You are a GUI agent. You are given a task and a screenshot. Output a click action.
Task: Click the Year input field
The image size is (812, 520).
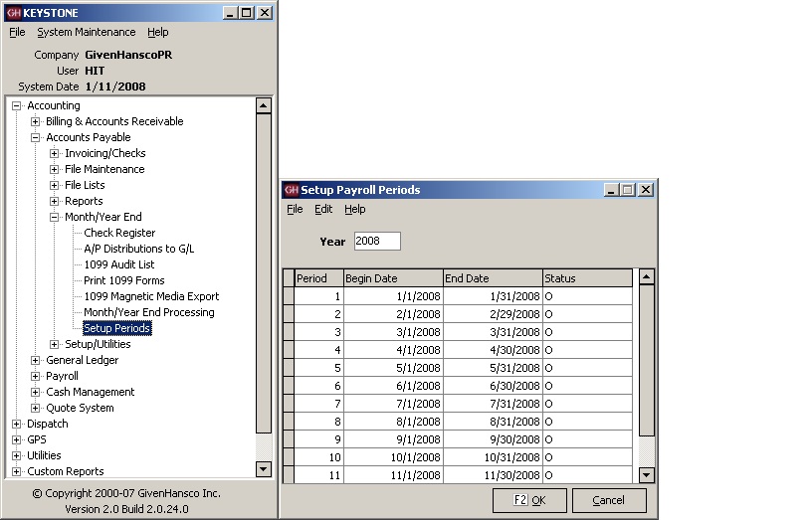click(376, 241)
